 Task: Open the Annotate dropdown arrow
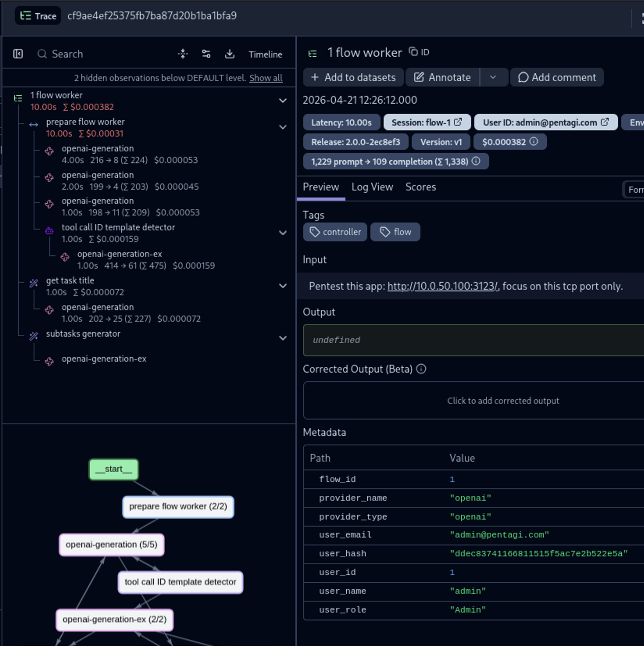(x=493, y=77)
